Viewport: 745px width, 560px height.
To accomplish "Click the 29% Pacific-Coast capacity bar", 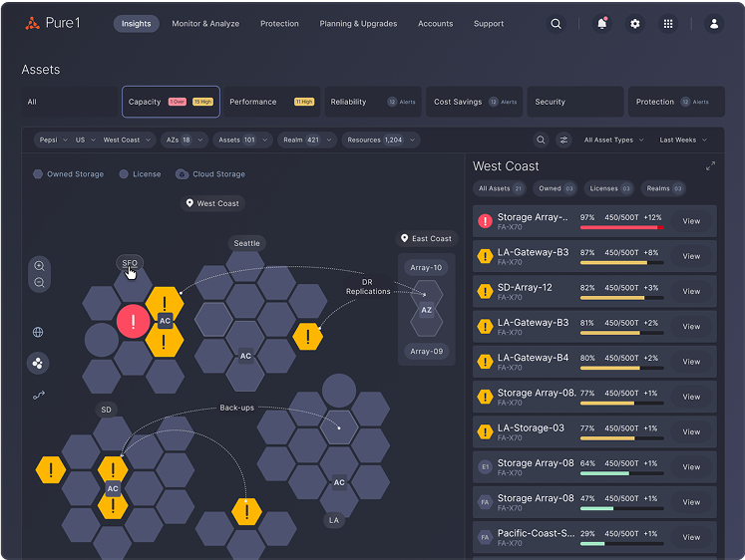I will pyautogui.click(x=621, y=544).
